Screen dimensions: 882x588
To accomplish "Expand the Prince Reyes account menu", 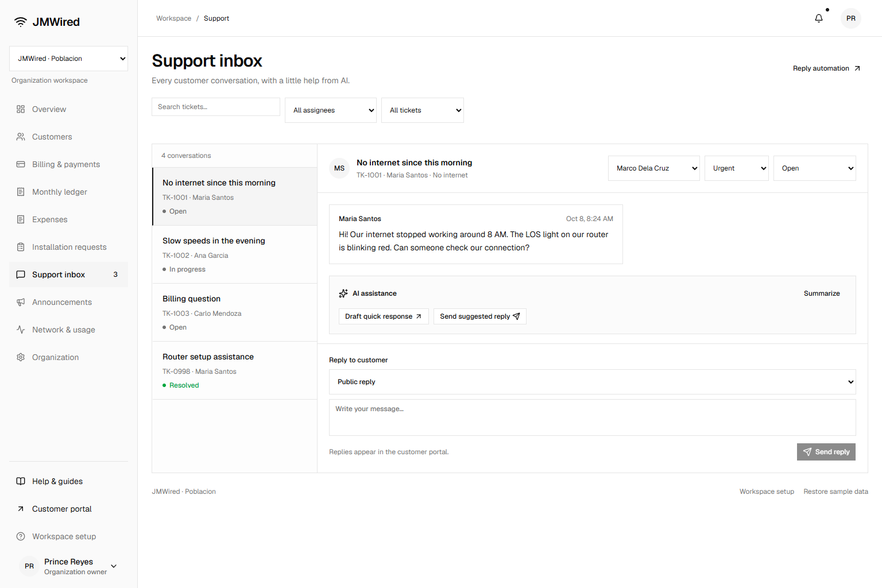I will (68, 566).
